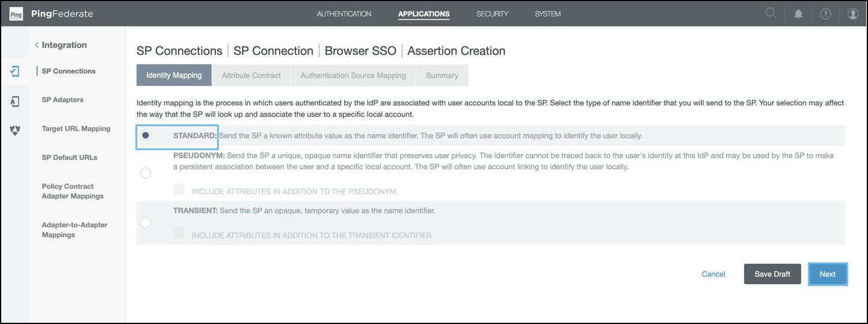Open the SYSTEM top menu
Screen dimensions: 868x324
pyautogui.click(x=547, y=14)
